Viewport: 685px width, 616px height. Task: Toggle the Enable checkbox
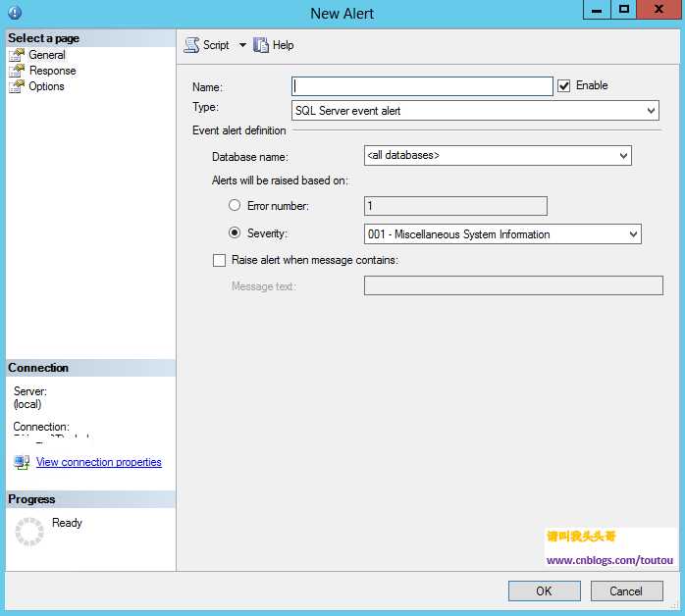coord(564,86)
